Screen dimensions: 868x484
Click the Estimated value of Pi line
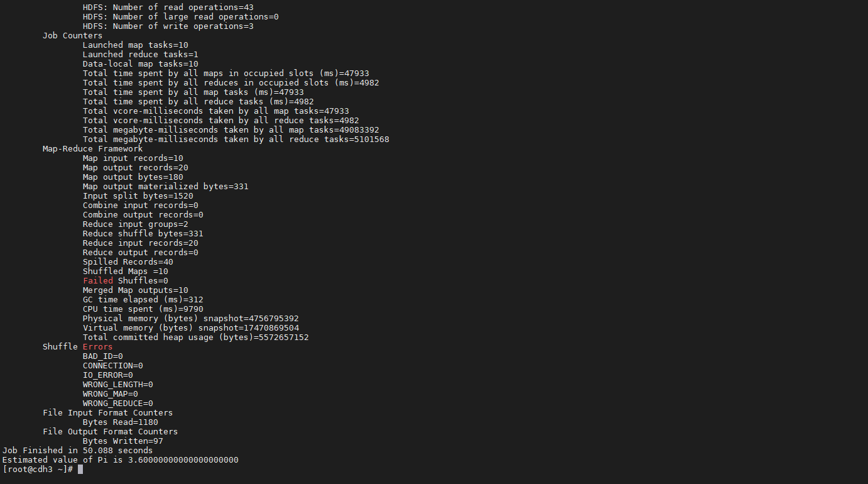tap(121, 460)
